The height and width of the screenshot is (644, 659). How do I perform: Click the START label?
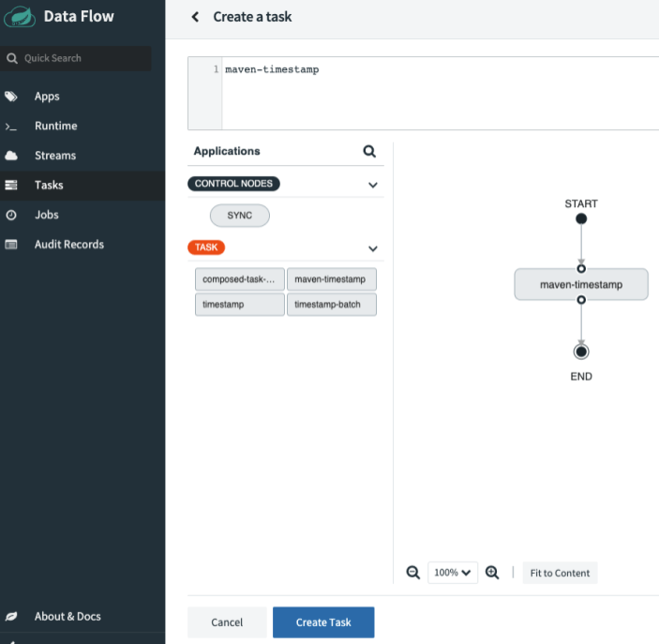(581, 203)
